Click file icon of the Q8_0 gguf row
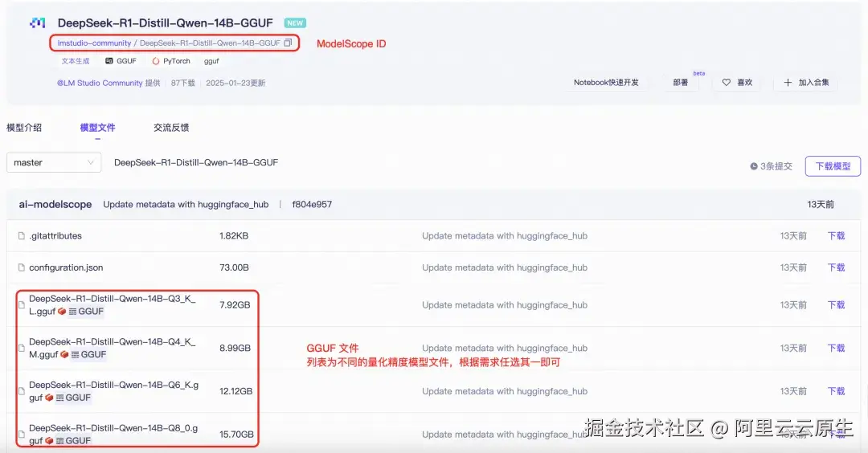The height and width of the screenshot is (453, 868). pos(22,435)
